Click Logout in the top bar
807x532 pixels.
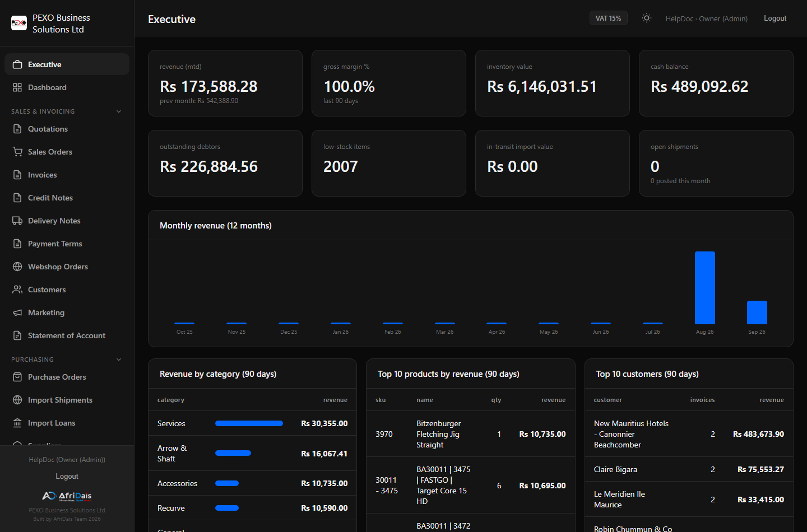click(775, 18)
